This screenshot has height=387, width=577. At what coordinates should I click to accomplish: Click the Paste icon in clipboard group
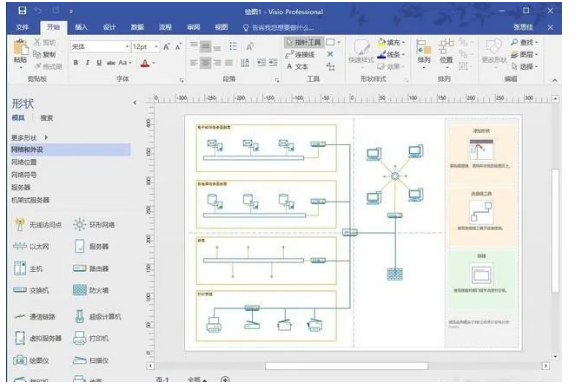[x=20, y=54]
